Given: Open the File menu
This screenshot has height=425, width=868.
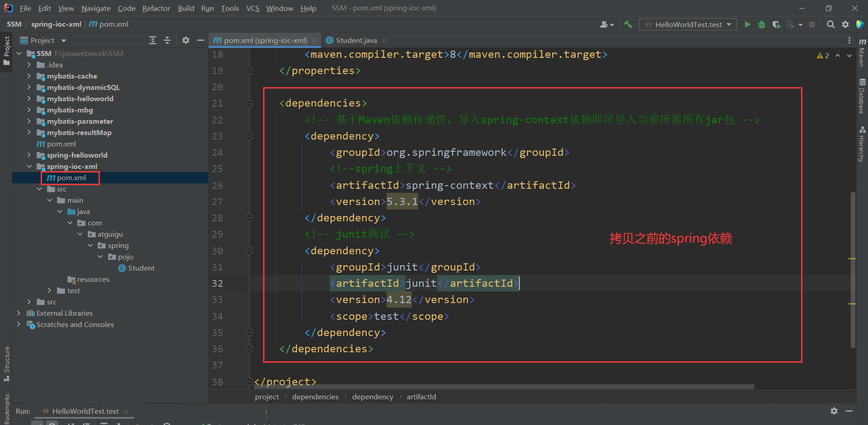Looking at the screenshot, I should pos(25,8).
